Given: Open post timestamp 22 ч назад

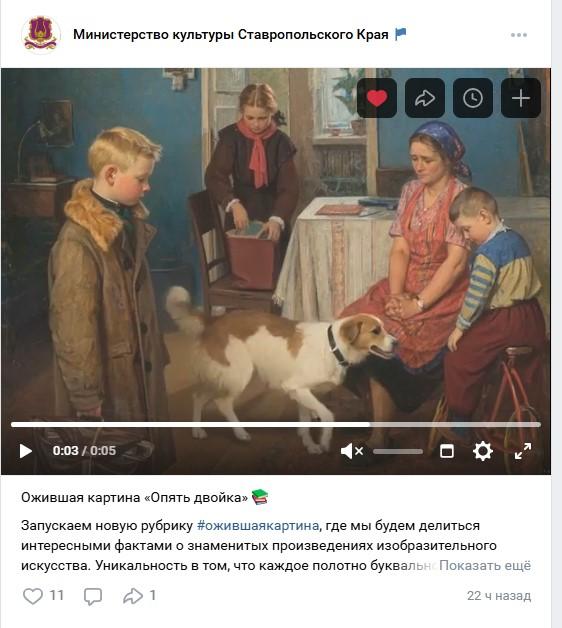Looking at the screenshot, I should pyautogui.click(x=499, y=596).
